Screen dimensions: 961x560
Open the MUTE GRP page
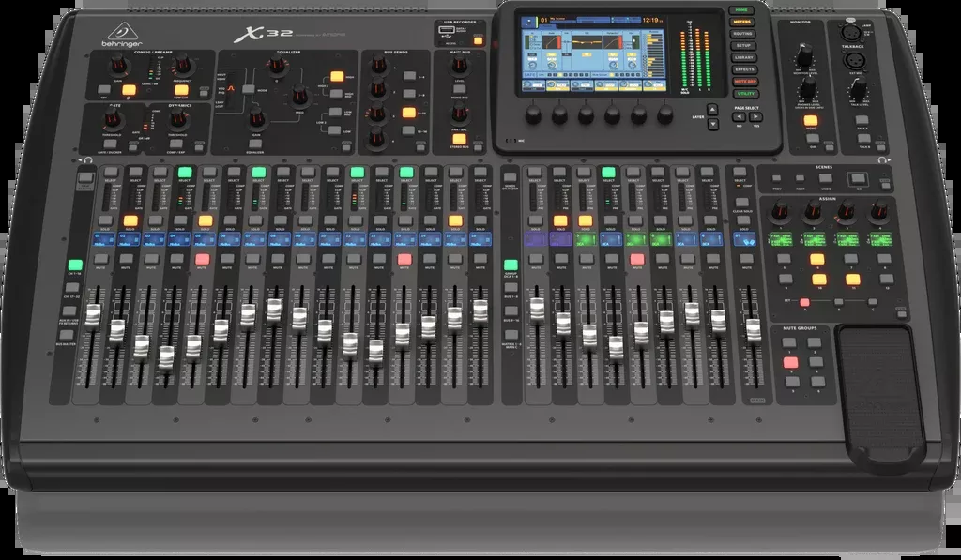(744, 82)
